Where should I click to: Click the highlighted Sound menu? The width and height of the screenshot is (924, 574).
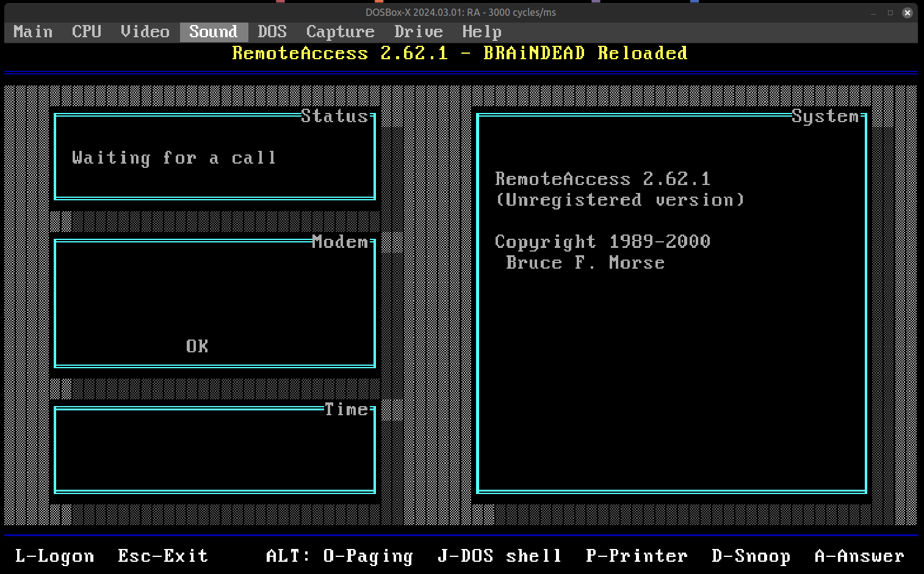(x=213, y=32)
